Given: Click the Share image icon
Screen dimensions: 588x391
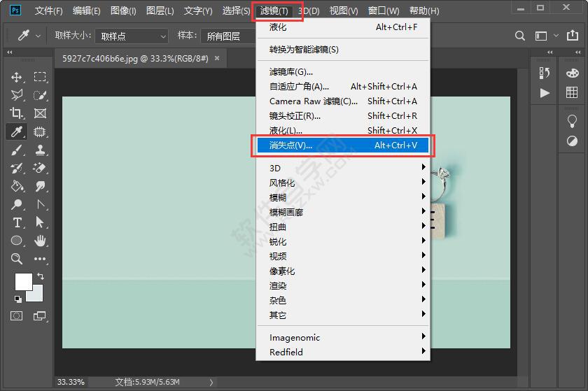Looking at the screenshot, I should (x=573, y=35).
